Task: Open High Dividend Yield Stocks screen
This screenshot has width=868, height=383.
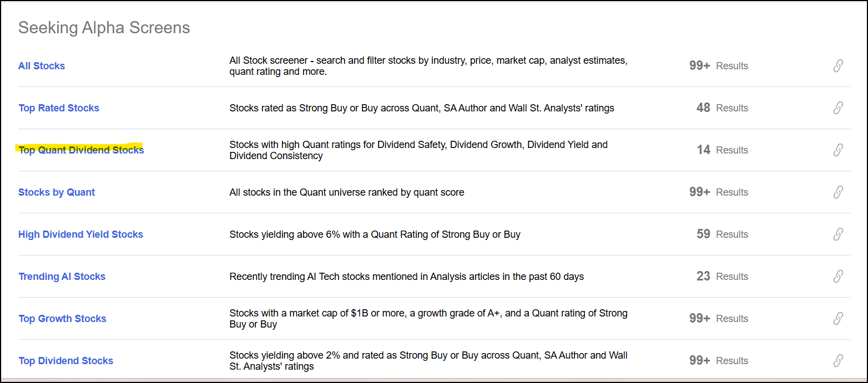Action: click(80, 234)
